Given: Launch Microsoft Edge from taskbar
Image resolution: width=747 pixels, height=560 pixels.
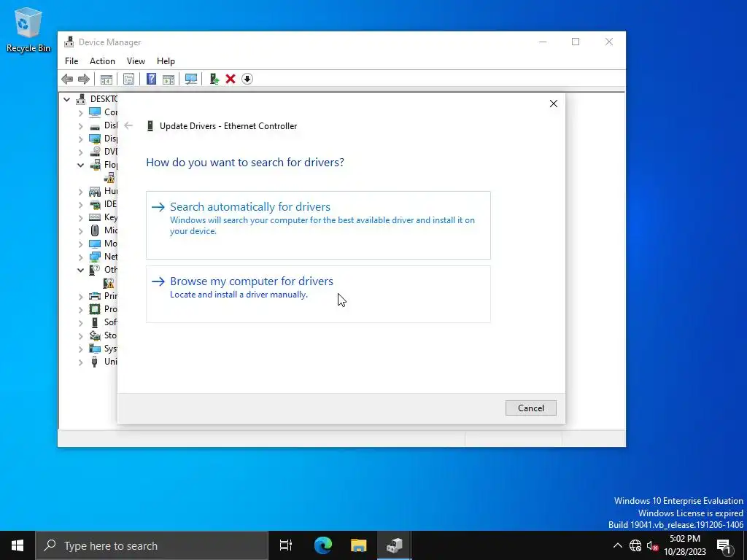Looking at the screenshot, I should (323, 545).
